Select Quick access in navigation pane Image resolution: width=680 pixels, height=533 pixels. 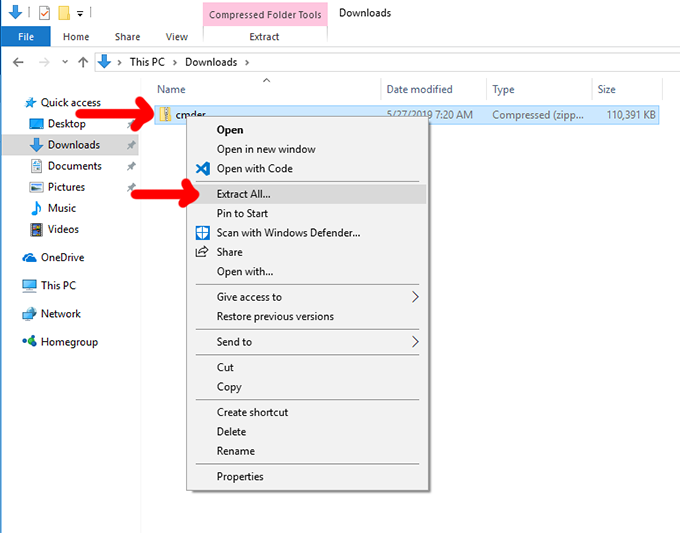71,103
